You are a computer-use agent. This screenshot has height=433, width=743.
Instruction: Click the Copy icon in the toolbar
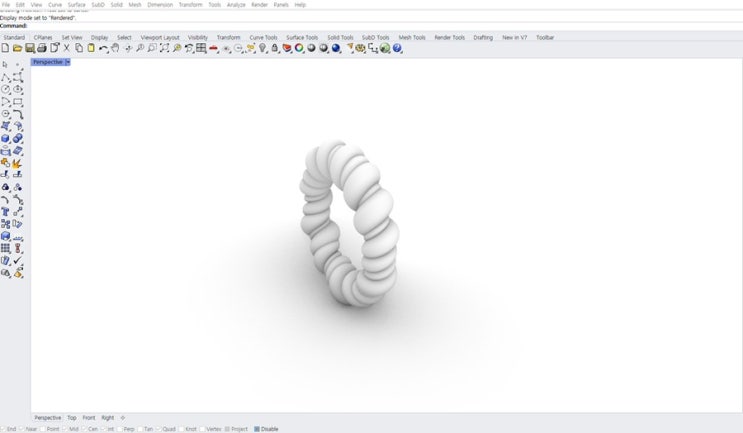click(x=79, y=48)
